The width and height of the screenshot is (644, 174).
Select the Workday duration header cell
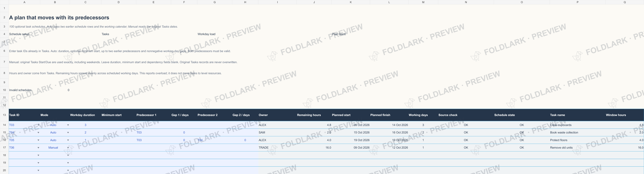(86, 115)
